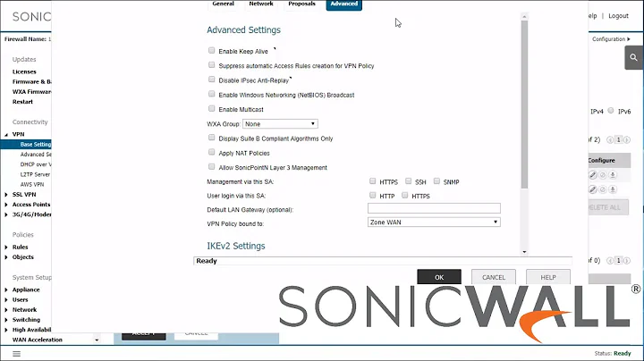Check SNMP for Management via this SA
Image resolution: width=644 pixels, height=361 pixels.
tap(436, 180)
